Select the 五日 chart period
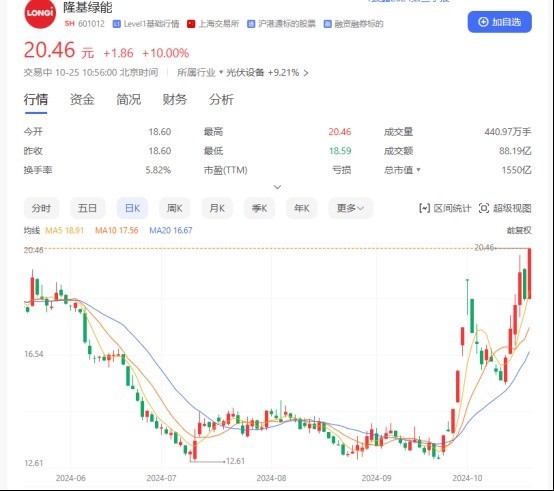 (87, 208)
